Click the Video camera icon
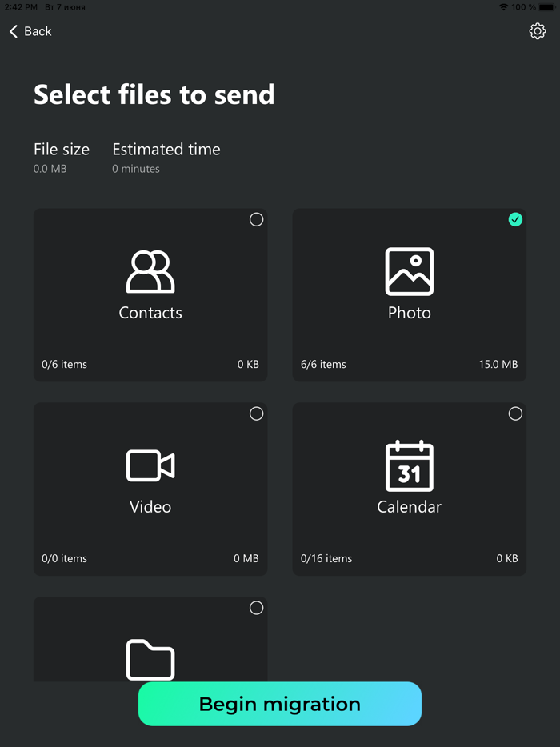 click(x=150, y=465)
